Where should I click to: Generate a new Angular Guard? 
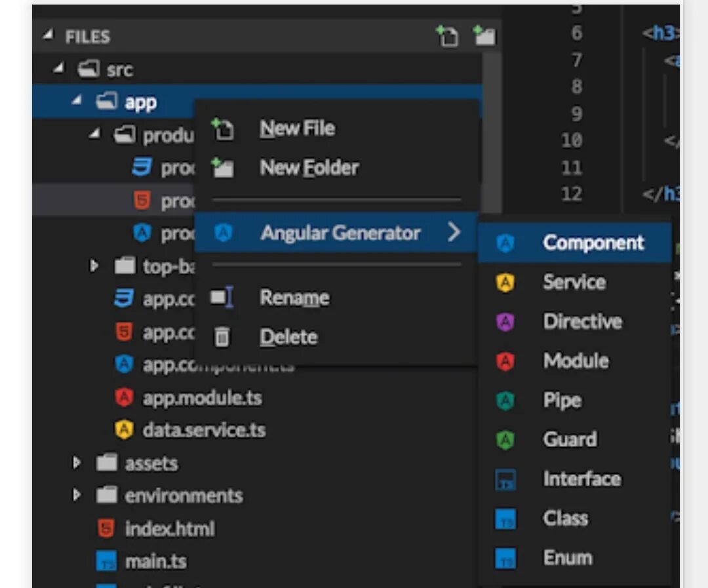click(x=575, y=439)
